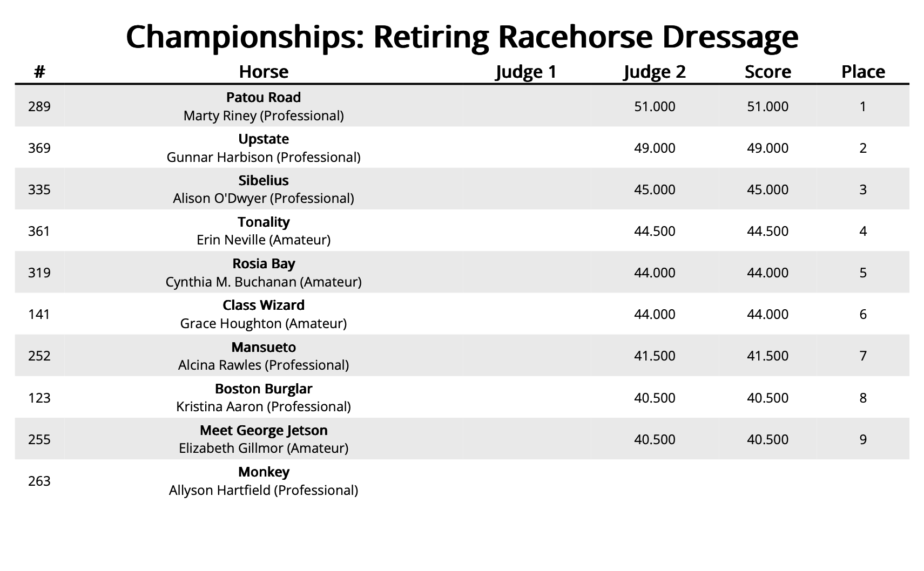
Task: Select Class Wizard horse name
Action: click(264, 305)
